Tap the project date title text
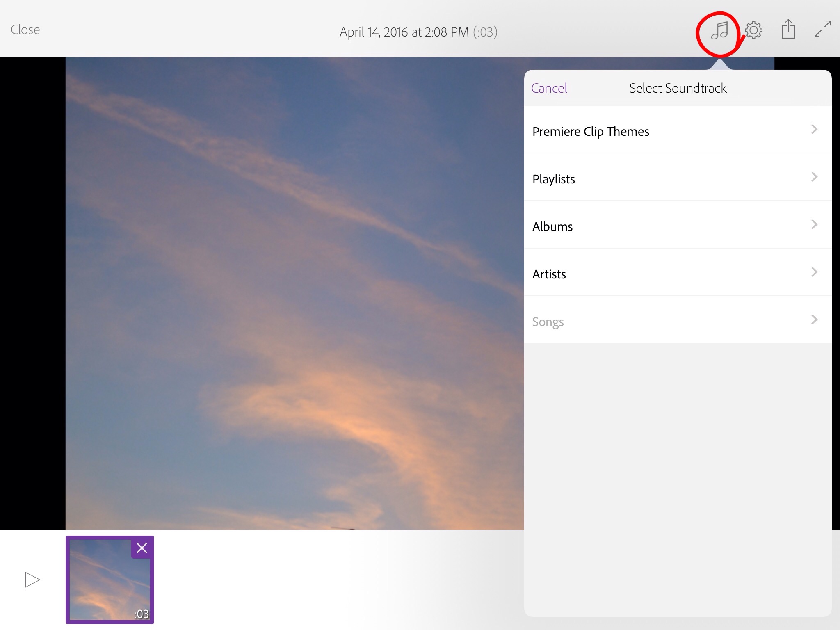Viewport: 840px width, 630px height. 418,32
